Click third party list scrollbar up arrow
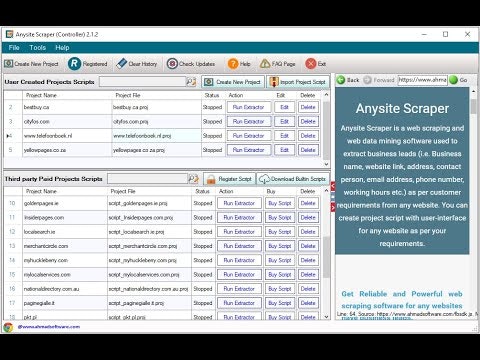The image size is (480, 360). 326,191
